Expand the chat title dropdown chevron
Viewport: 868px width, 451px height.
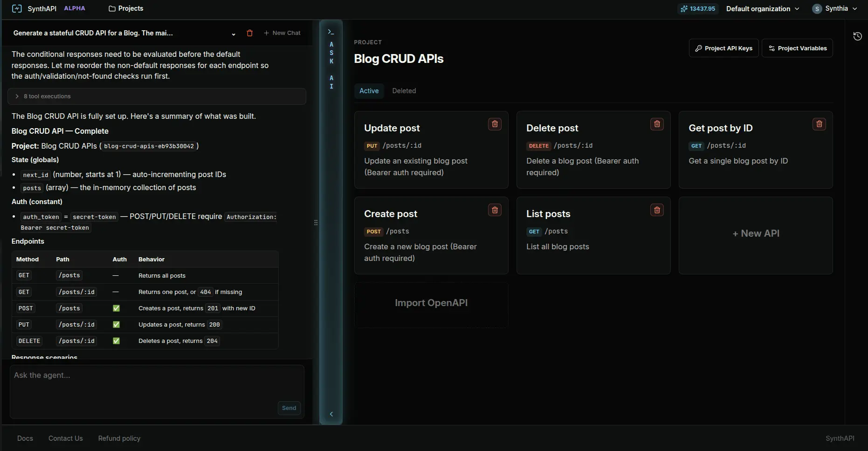[x=233, y=34]
